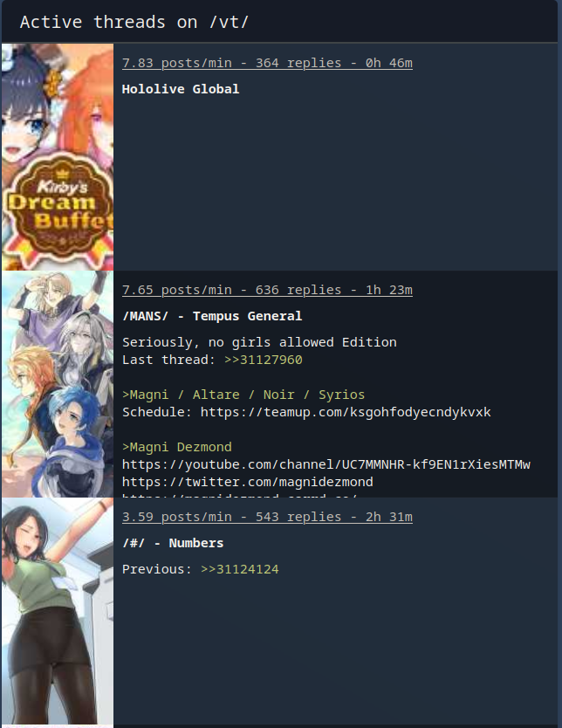Click the >Magni Dezmond greentext line
Screen dimensions: 562x728
click(x=177, y=447)
